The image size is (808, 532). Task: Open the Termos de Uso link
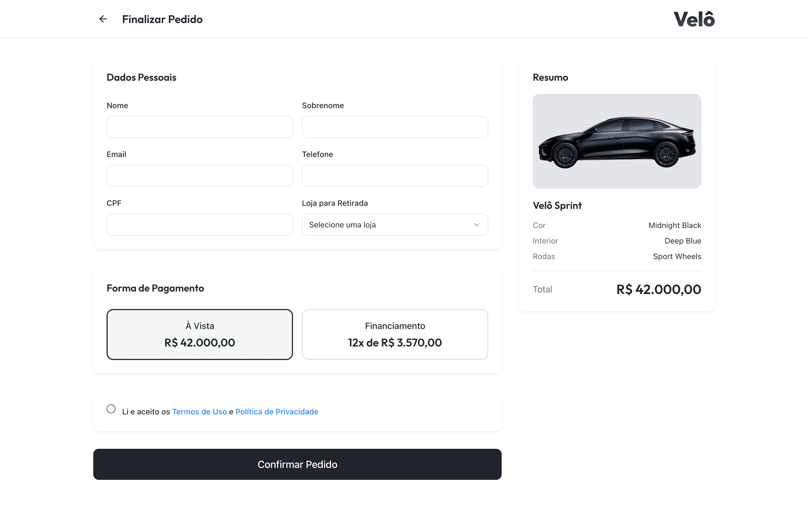coord(200,412)
